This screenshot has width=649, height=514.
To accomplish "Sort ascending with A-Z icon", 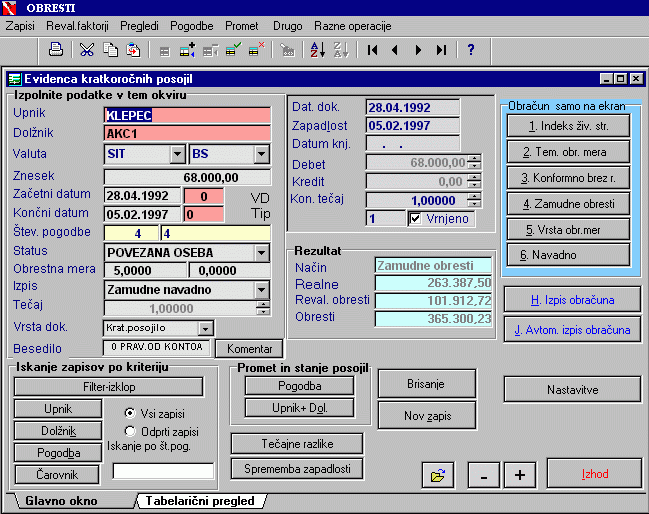I will (x=317, y=50).
